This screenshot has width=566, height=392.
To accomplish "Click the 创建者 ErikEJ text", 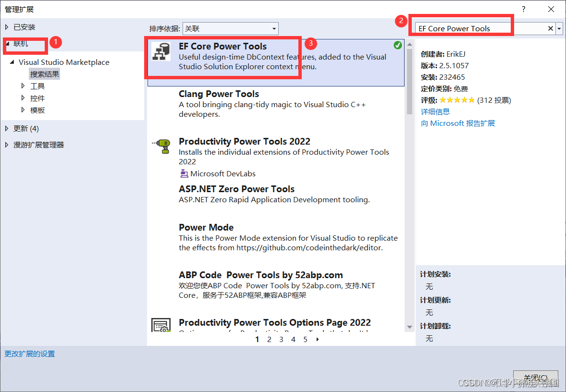I will (x=443, y=54).
